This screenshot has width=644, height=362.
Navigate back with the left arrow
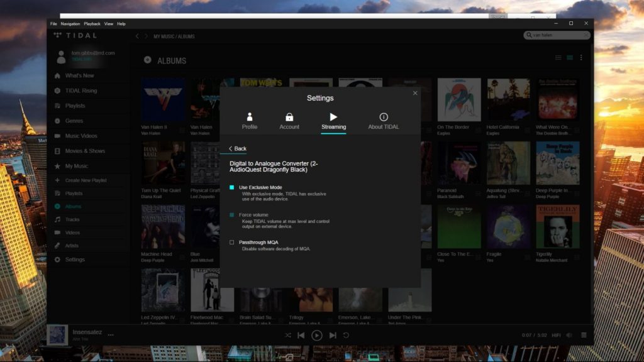click(137, 36)
